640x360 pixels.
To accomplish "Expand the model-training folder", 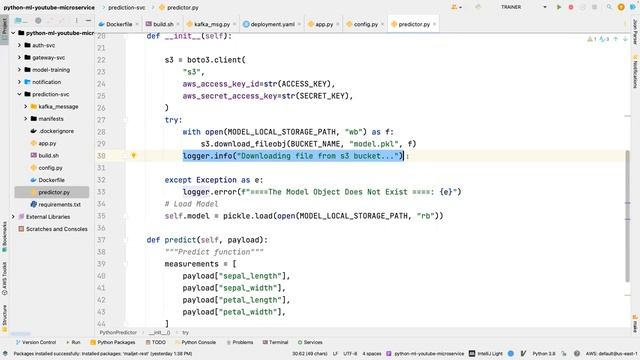I will pyautogui.click(x=19, y=70).
